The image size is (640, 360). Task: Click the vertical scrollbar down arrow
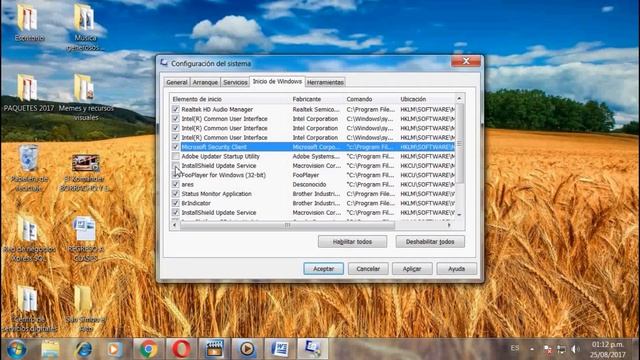pyautogui.click(x=459, y=214)
